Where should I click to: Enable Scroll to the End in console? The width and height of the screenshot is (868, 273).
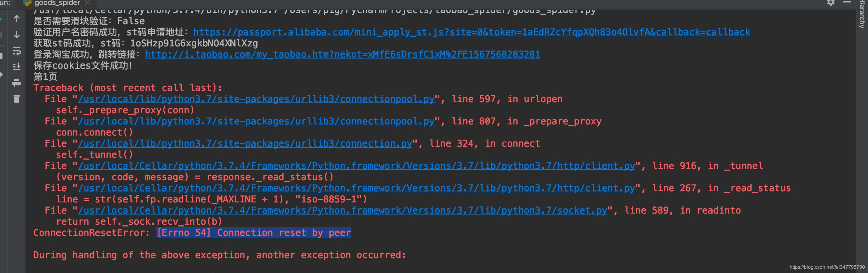[x=16, y=66]
